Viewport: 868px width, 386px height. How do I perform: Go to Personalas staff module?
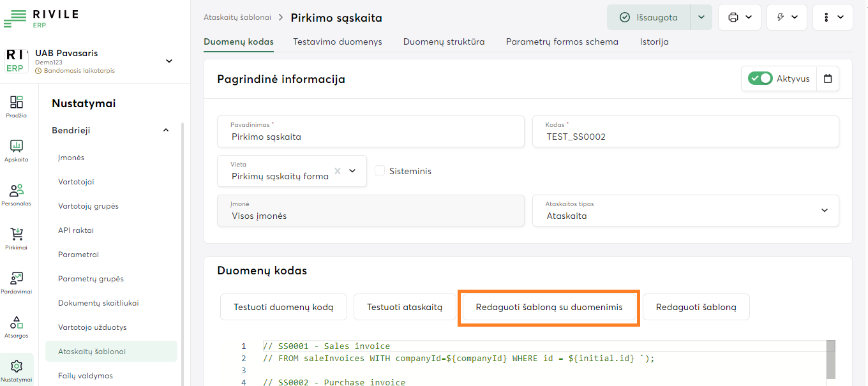pyautogui.click(x=17, y=194)
